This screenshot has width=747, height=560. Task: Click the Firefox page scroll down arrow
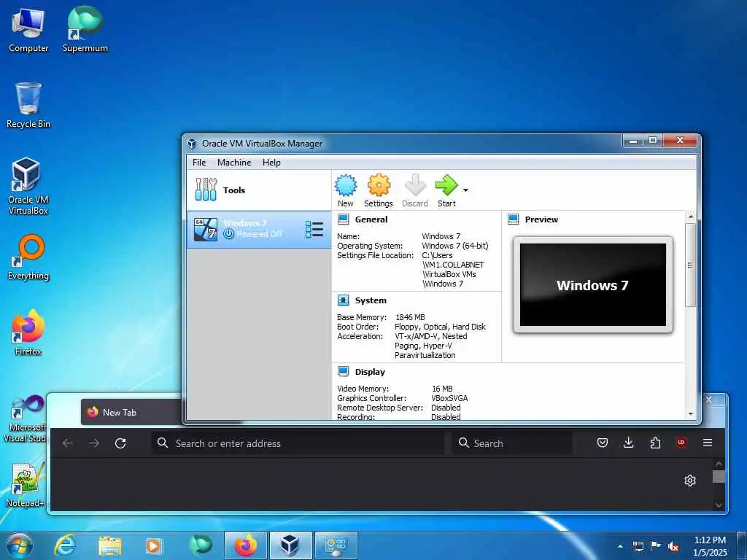[x=719, y=505]
